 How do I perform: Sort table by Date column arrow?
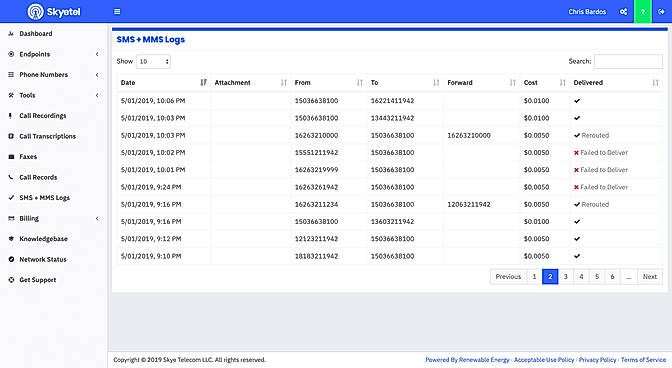[204, 83]
